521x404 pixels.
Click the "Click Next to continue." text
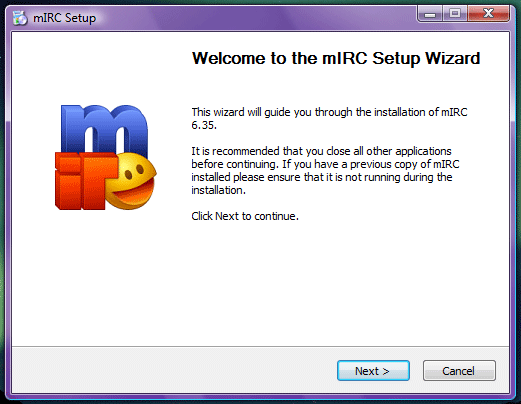tap(245, 216)
